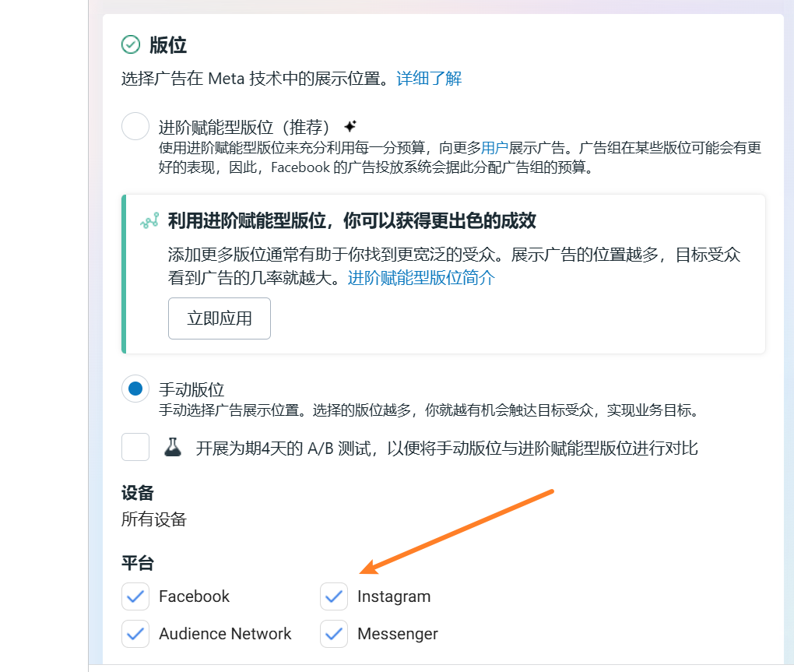Click the 设备 section heading
Screen dimensions: 794x672
point(138,493)
